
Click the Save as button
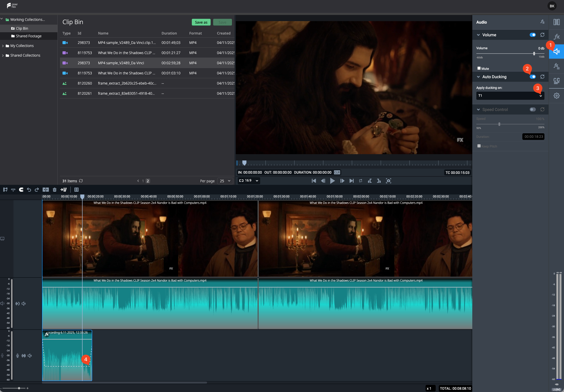pos(201,22)
